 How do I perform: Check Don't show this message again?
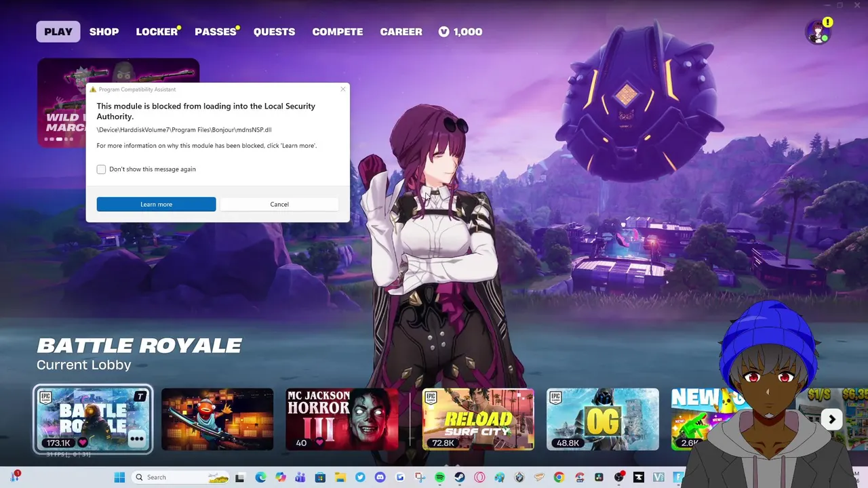click(101, 169)
